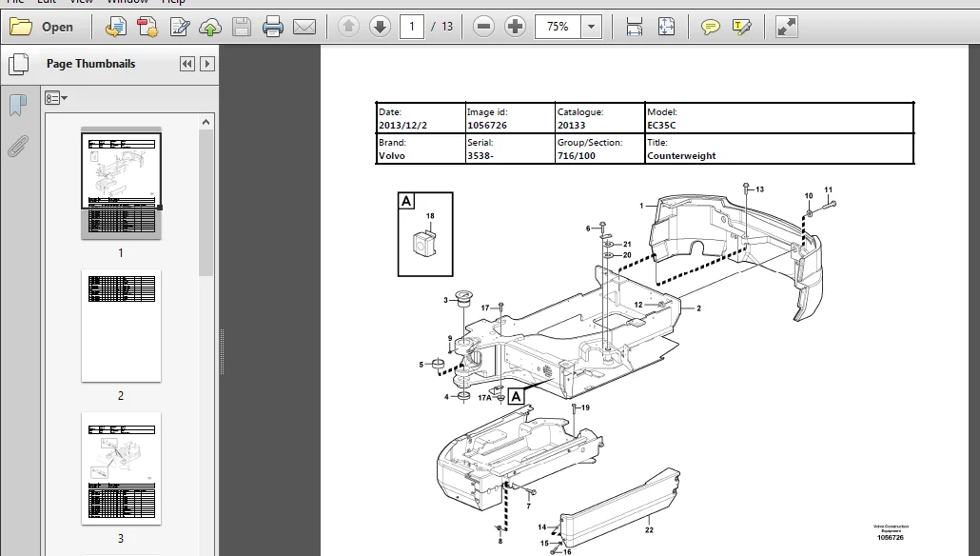Viewport: 980px width, 556px height.
Task: Click the 'EC35C' model cell
Action: (779, 118)
